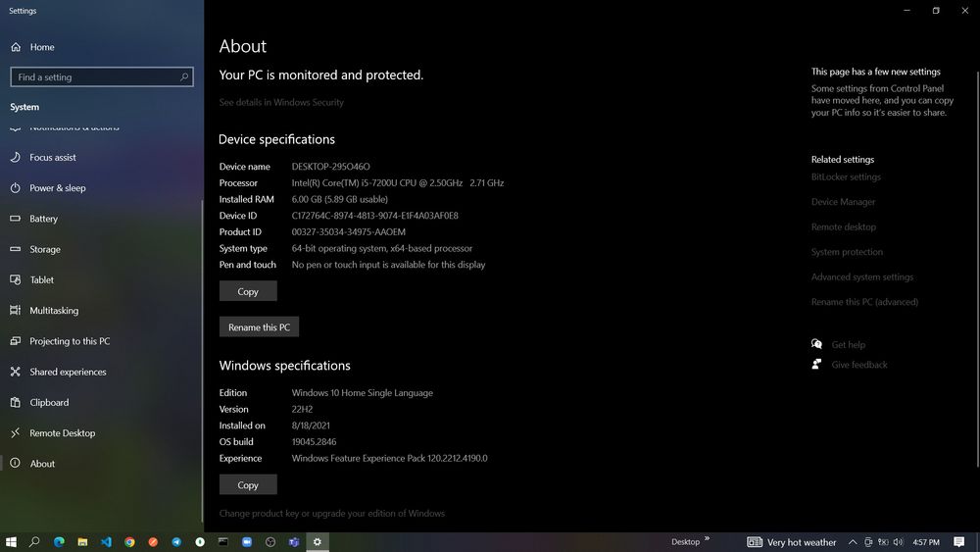Click the orange round taskbar icon
980x552 pixels.
[x=153, y=542]
